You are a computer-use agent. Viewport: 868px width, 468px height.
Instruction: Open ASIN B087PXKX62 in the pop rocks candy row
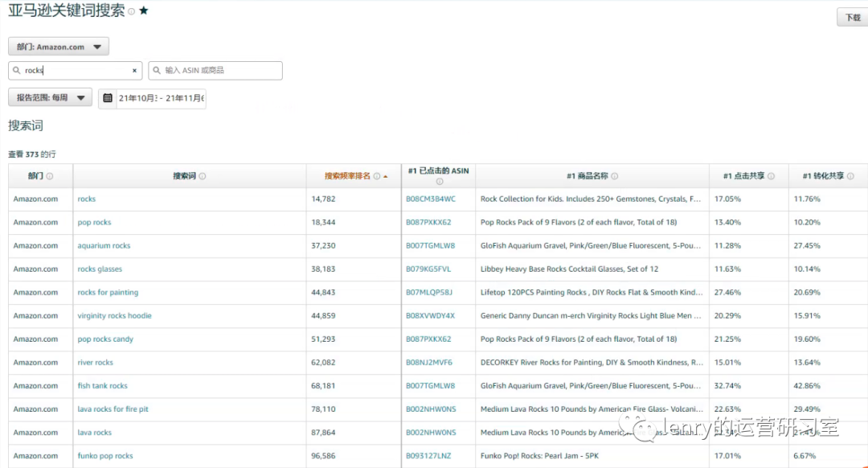[428, 339]
